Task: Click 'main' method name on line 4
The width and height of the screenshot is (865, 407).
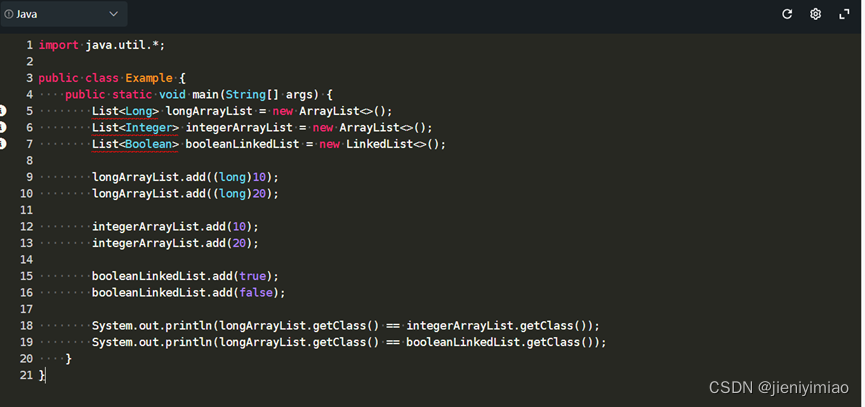Action: tap(205, 95)
